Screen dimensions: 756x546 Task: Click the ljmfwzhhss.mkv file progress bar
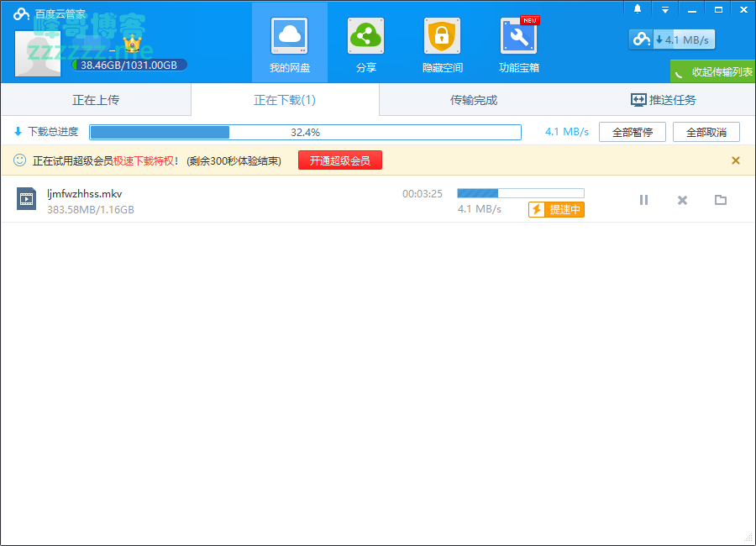point(521,193)
